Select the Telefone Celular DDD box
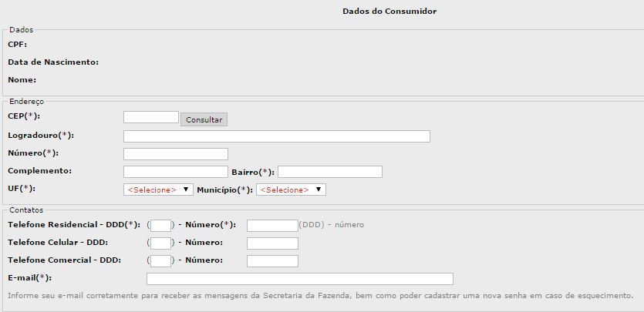The width and height of the screenshot is (644, 312). tap(160, 243)
